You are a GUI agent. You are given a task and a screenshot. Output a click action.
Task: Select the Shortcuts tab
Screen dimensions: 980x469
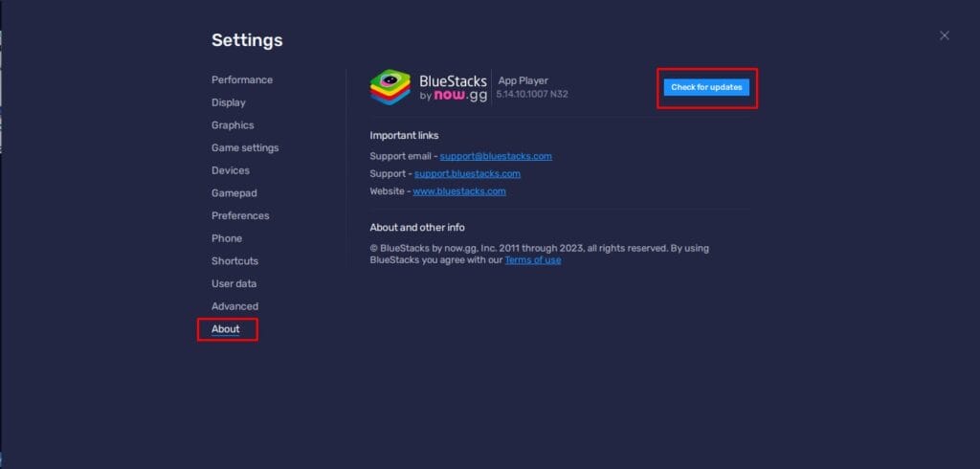[234, 260]
